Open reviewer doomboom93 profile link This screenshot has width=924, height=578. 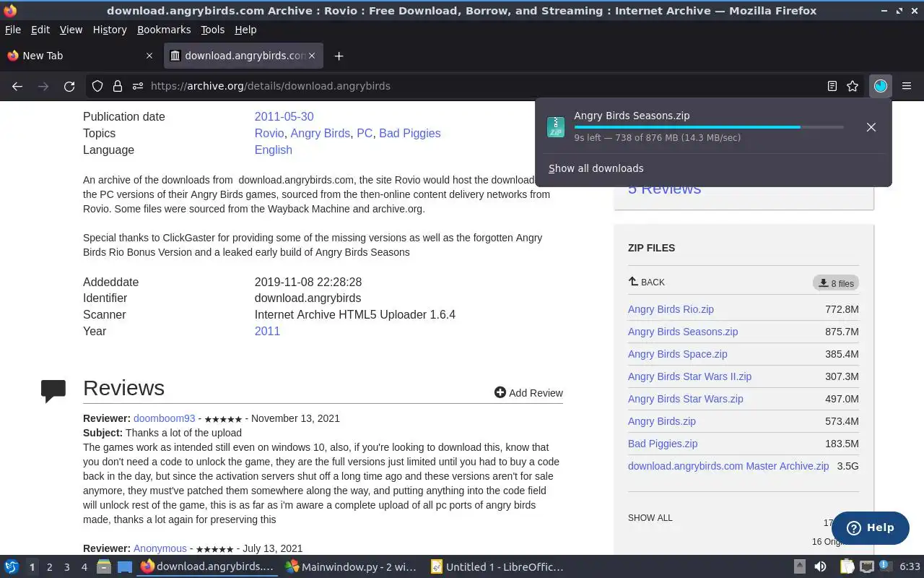[x=164, y=418]
